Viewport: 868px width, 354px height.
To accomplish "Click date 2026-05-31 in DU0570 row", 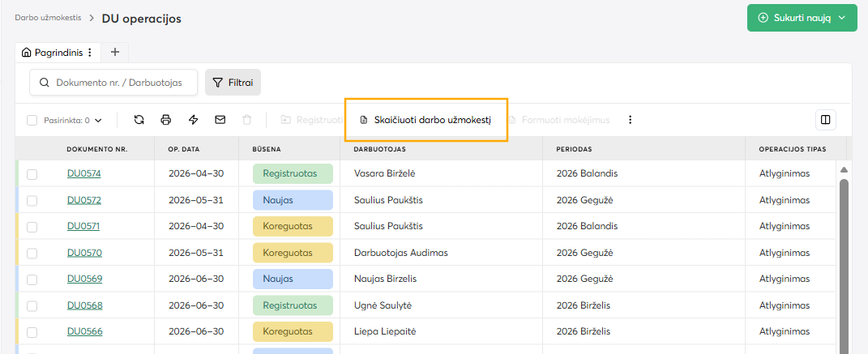I will coord(196,252).
